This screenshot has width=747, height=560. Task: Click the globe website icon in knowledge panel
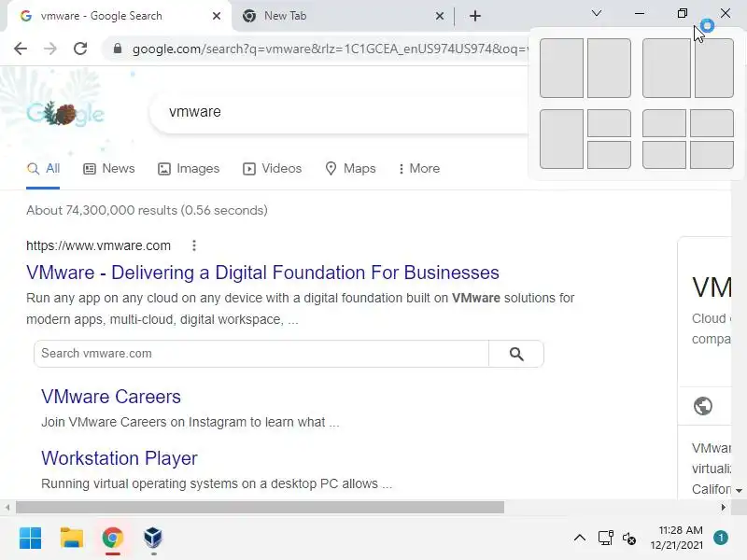tap(703, 406)
